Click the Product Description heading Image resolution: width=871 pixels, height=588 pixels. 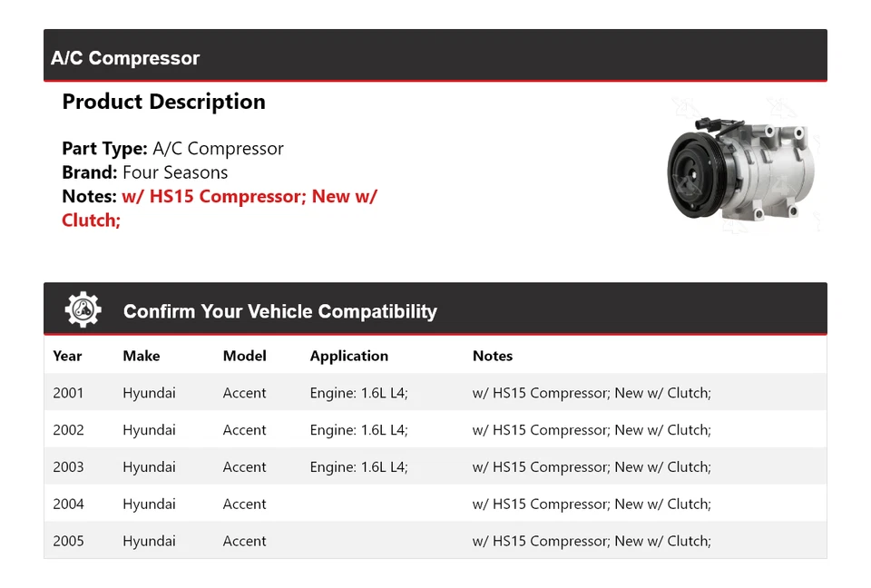pos(164,102)
